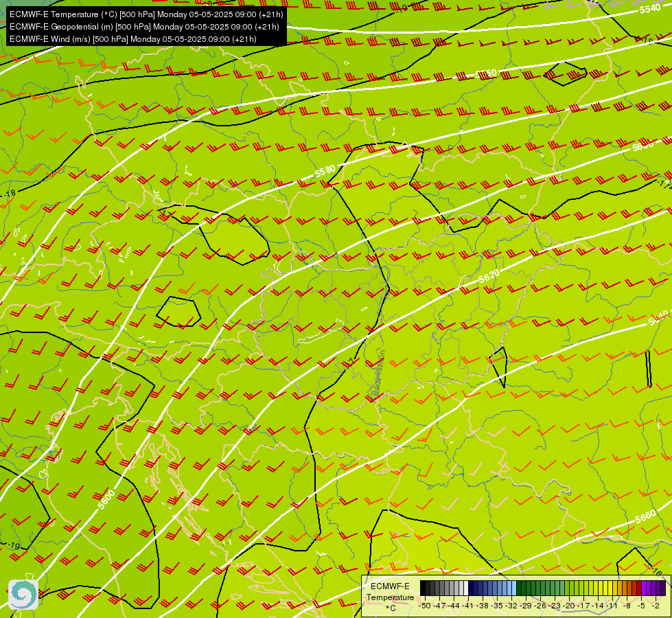Click the -26 value in the legend
Screen dimensions: 672x618
click(x=540, y=606)
